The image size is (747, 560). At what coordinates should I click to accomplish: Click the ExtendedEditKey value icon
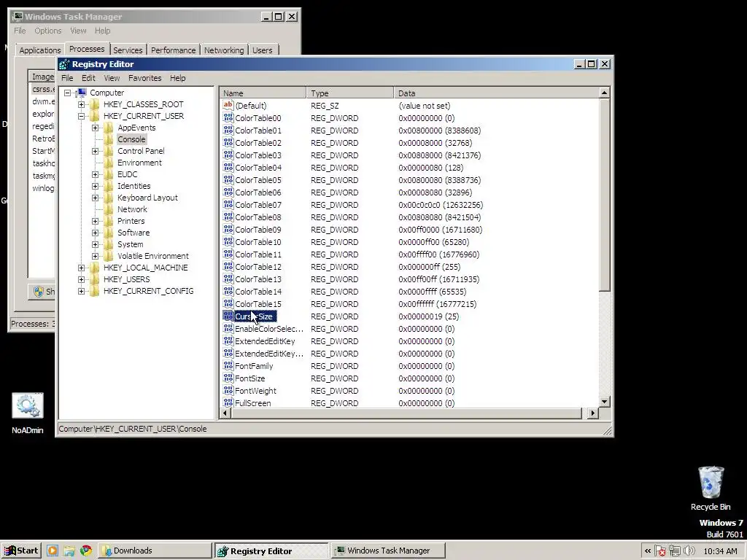(x=228, y=341)
